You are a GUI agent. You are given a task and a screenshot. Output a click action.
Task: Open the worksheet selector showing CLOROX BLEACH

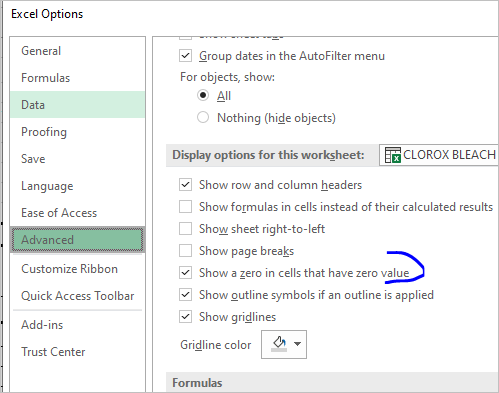(439, 155)
